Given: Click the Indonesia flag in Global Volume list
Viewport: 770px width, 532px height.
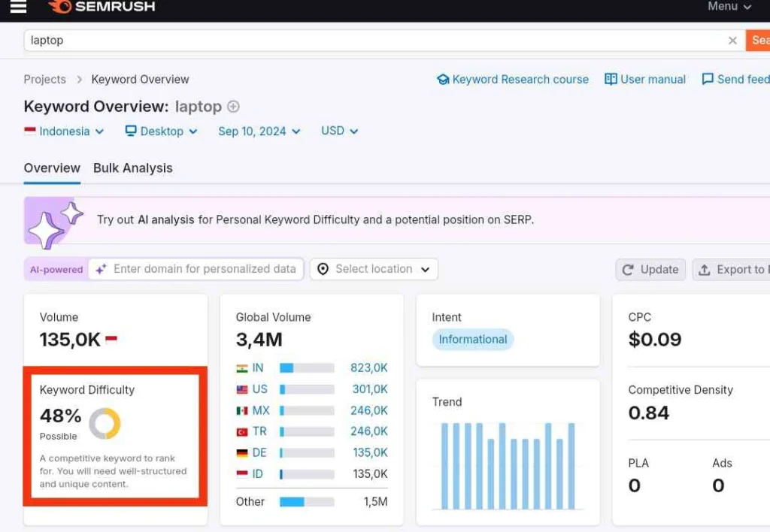Looking at the screenshot, I should (x=241, y=474).
